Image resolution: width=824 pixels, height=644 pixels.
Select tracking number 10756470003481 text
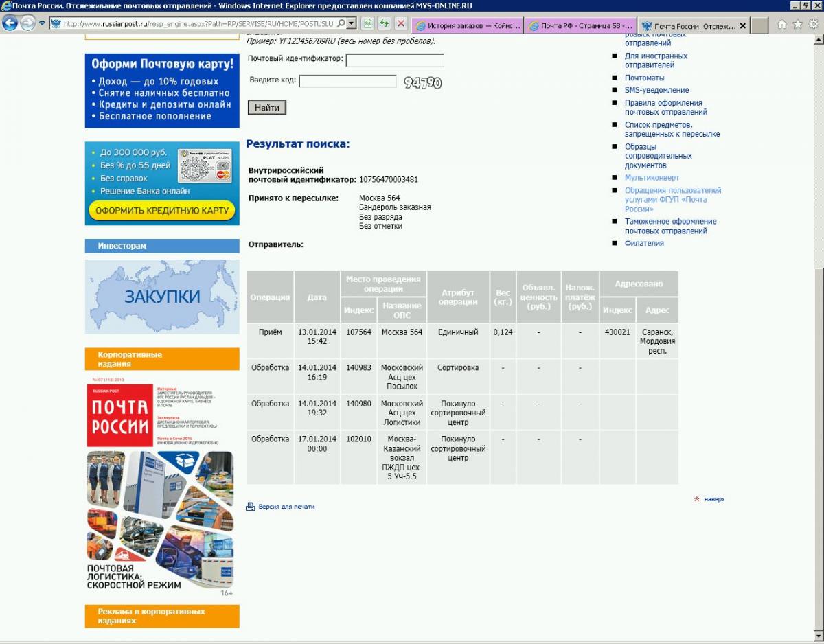pos(389,180)
